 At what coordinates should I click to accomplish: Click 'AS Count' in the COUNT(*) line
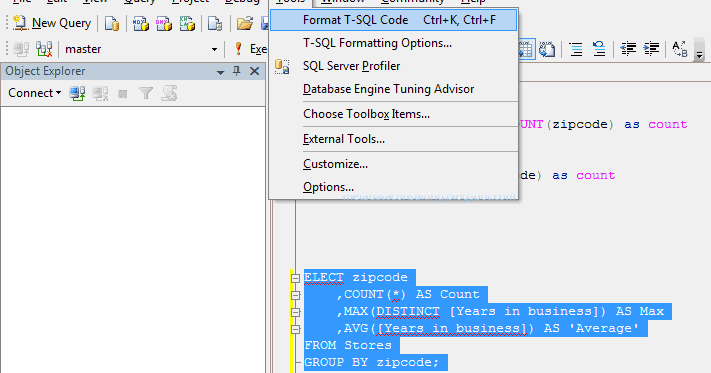[448, 295]
